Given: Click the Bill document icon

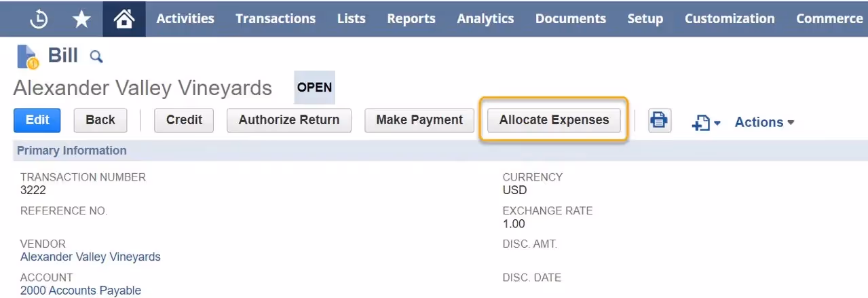Looking at the screenshot, I should [x=27, y=56].
